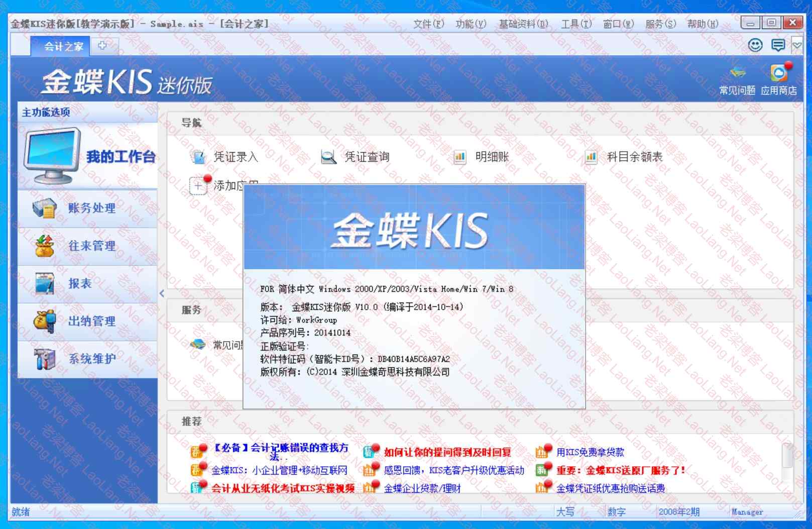This screenshot has height=529, width=812.
Task: Click the 常见问题 icon in header
Action: pos(737,74)
